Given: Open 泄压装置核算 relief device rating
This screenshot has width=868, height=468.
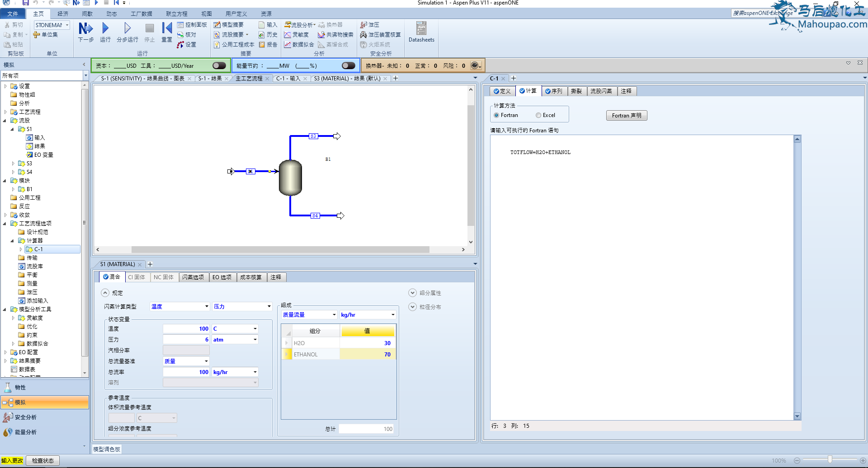Looking at the screenshot, I should click(x=380, y=35).
